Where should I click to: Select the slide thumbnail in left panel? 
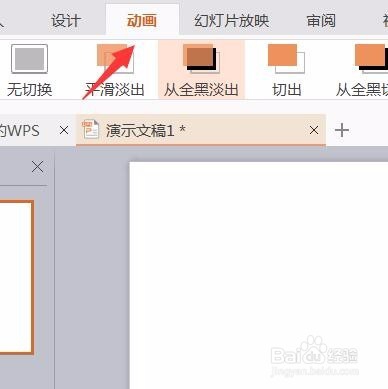pos(17,277)
